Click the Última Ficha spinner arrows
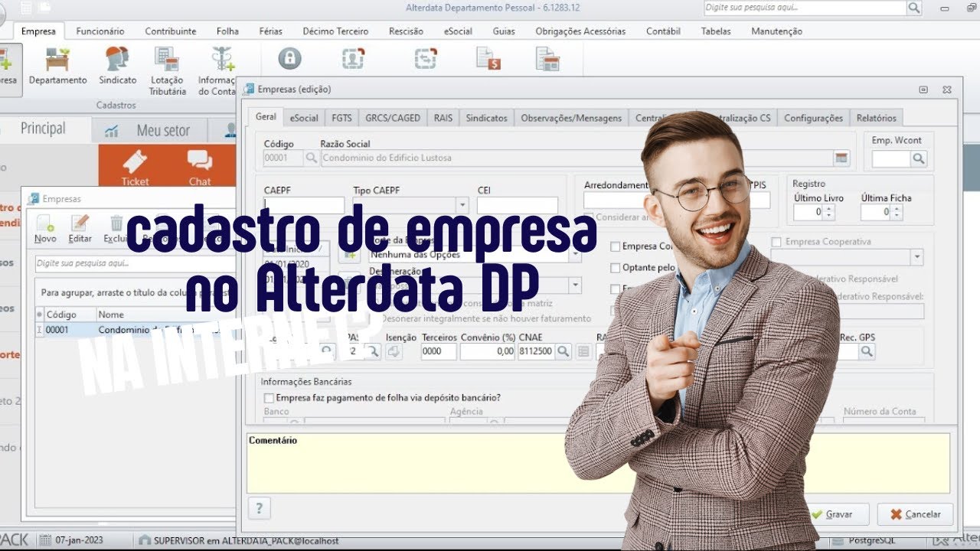The image size is (980, 551). coord(897,212)
